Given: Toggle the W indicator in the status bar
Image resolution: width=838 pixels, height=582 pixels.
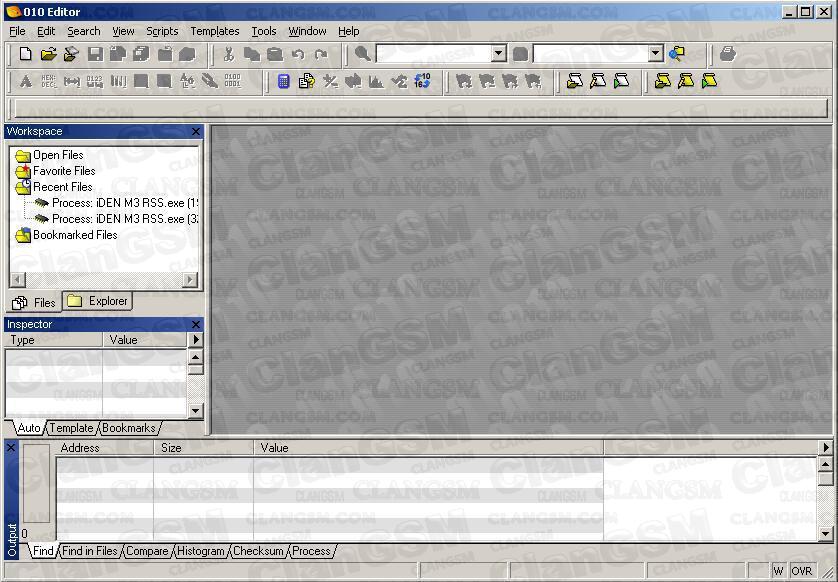Looking at the screenshot, I should point(778,571).
